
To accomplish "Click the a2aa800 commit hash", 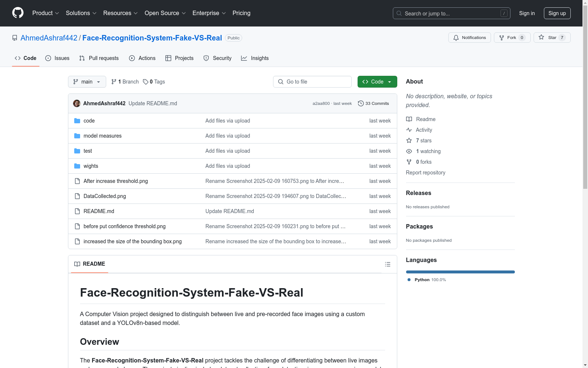I will click(321, 103).
